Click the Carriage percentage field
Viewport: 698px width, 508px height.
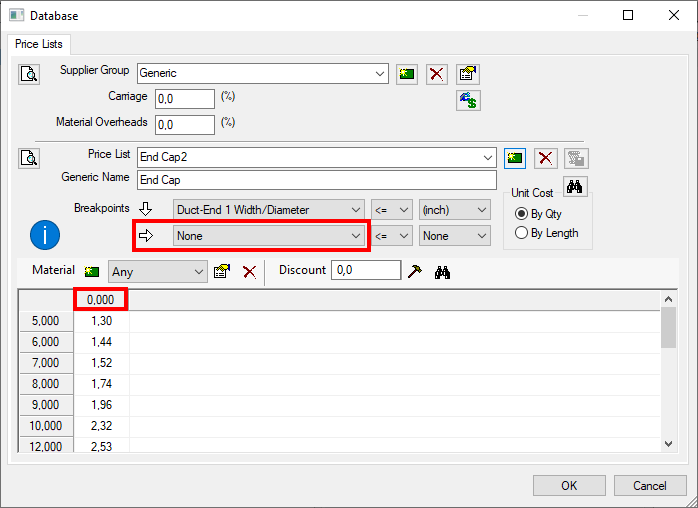185,99
